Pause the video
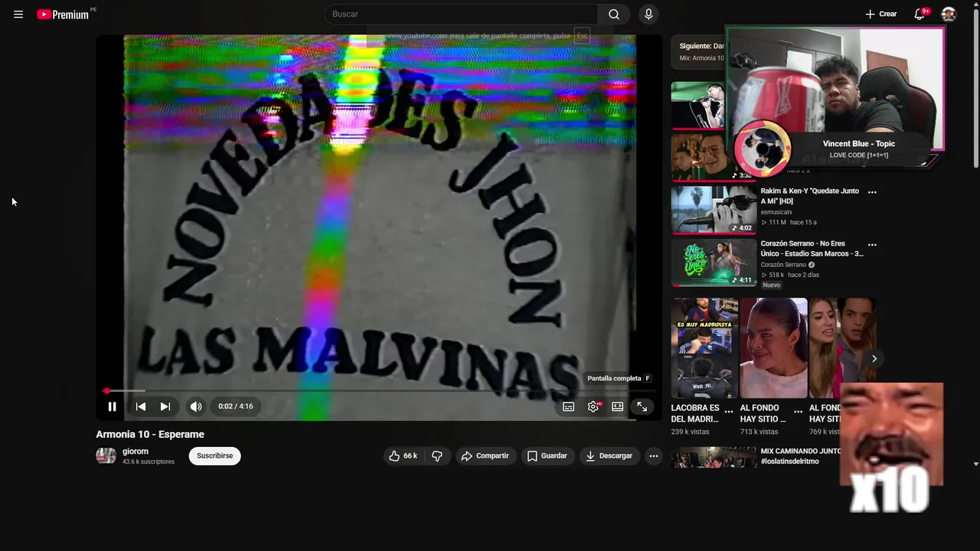This screenshot has width=980, height=551. pos(112,406)
